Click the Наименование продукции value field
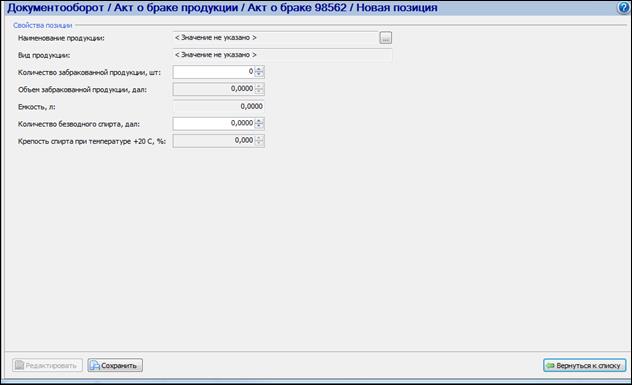 (x=275, y=37)
